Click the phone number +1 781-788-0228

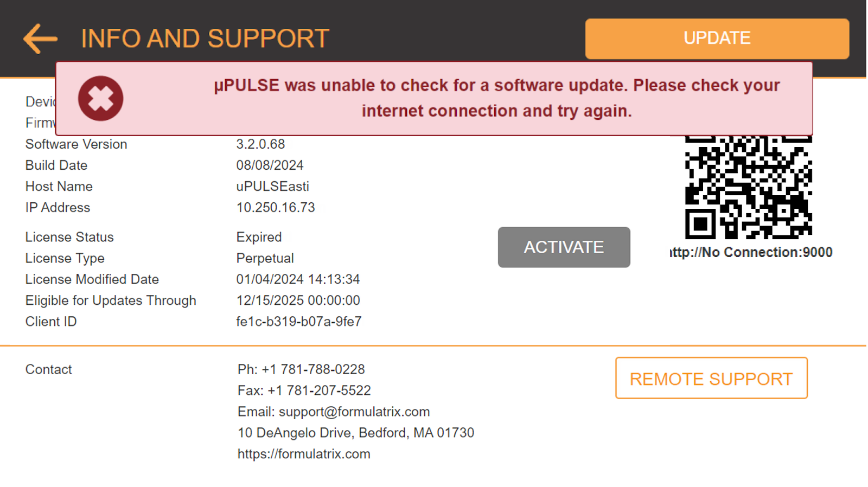click(x=313, y=369)
